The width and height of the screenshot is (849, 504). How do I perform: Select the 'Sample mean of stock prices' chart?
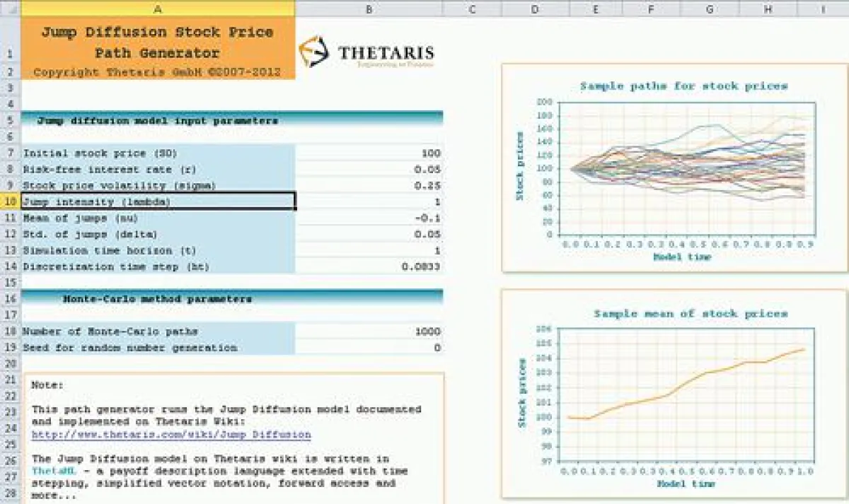[x=674, y=394]
